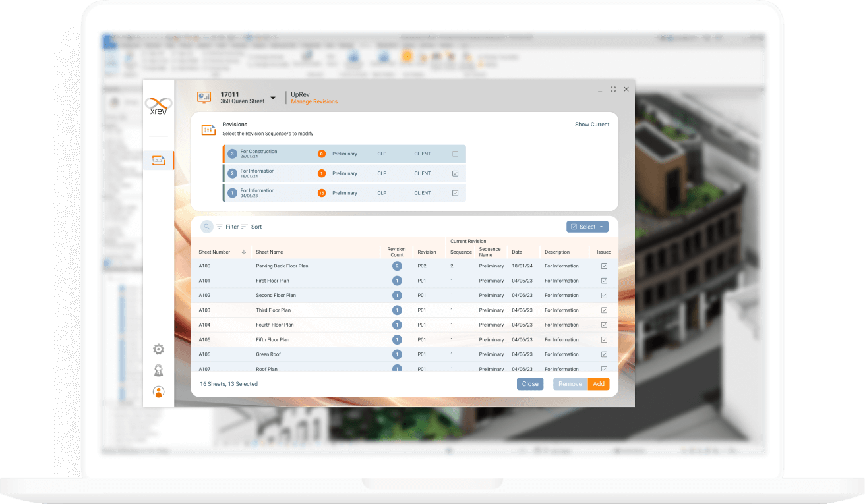This screenshot has width=865, height=504.
Task: Click the 18/01/24 date in the A100 row
Action: tap(522, 266)
